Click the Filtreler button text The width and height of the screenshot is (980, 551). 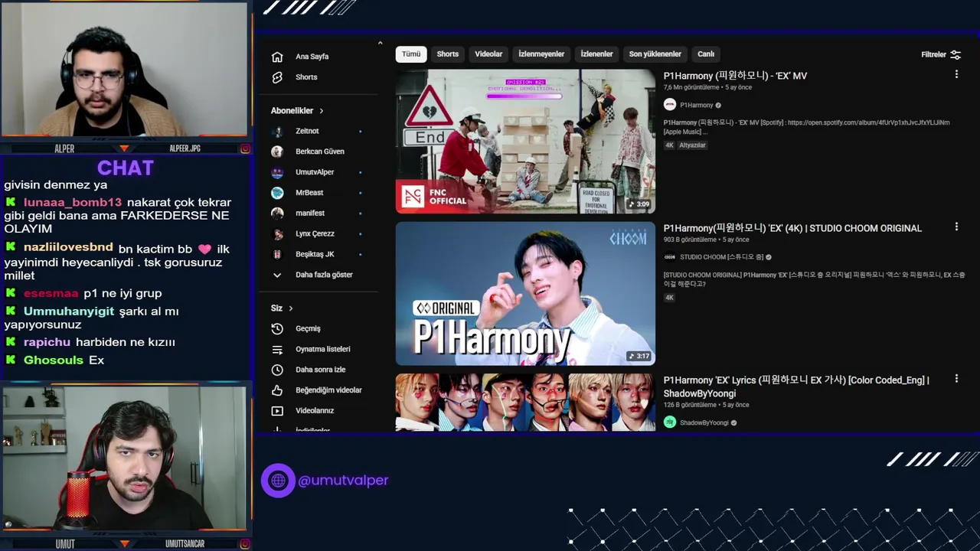point(933,54)
